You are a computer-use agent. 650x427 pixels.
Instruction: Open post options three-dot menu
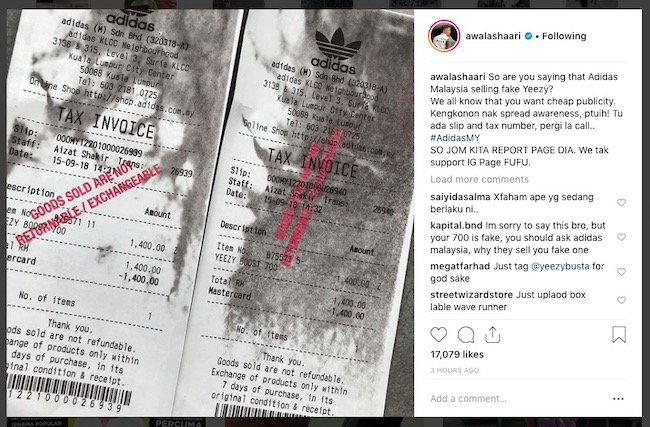pos(618,399)
